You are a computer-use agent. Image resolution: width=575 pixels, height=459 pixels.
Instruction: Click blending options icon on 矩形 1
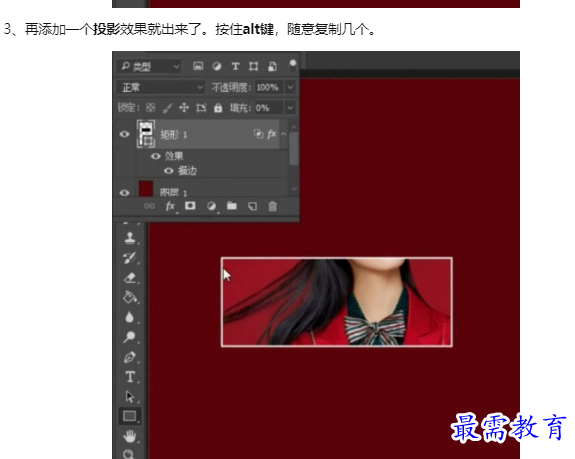[259, 134]
